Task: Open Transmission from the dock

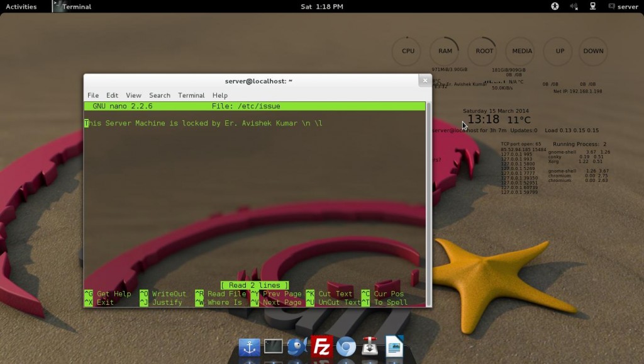Action: tap(370, 347)
